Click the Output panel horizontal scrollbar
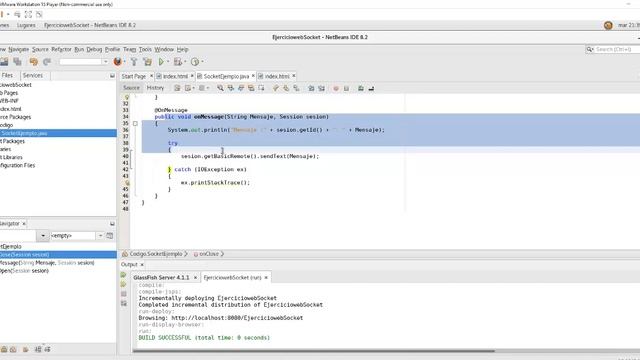The image size is (640, 360). click(313, 350)
